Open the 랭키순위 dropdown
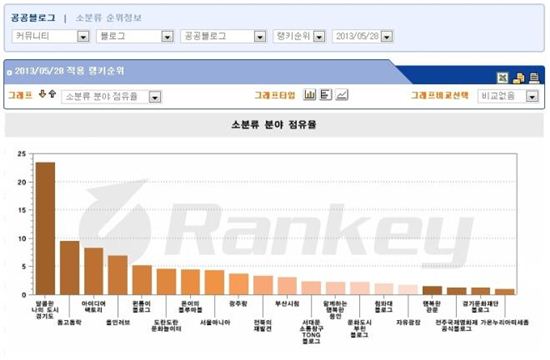 pyautogui.click(x=299, y=36)
